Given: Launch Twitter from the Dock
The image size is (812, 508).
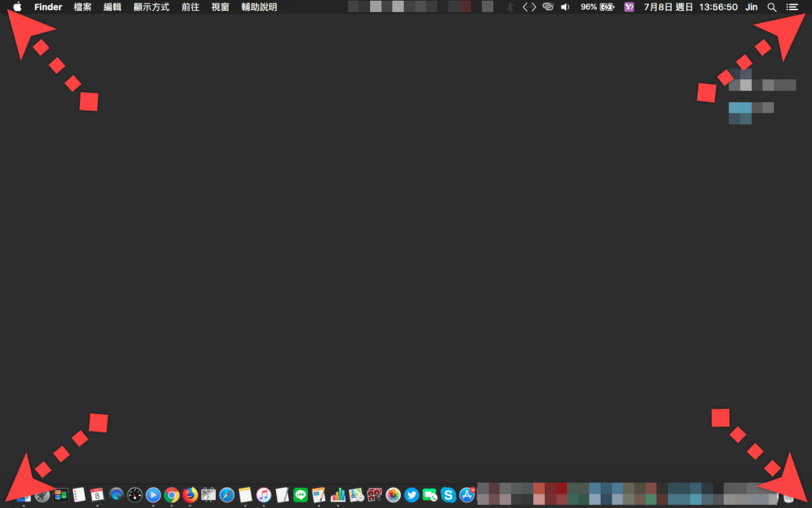Looking at the screenshot, I should [411, 495].
